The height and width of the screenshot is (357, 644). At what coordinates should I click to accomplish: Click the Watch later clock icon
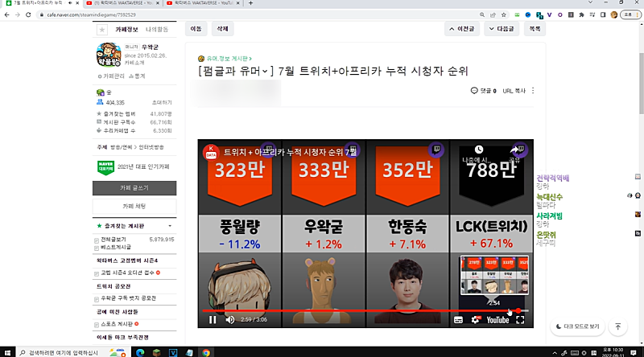[x=478, y=150]
